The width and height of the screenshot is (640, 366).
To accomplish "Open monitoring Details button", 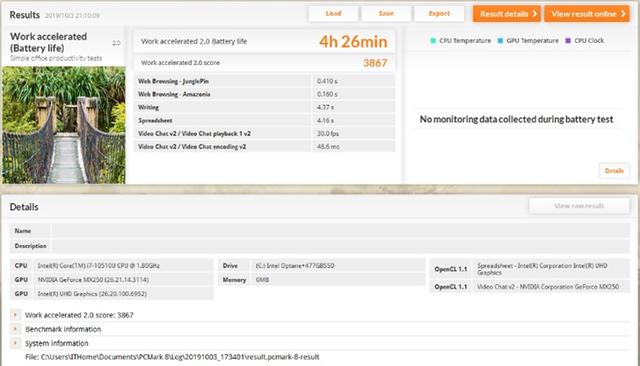I will point(614,171).
